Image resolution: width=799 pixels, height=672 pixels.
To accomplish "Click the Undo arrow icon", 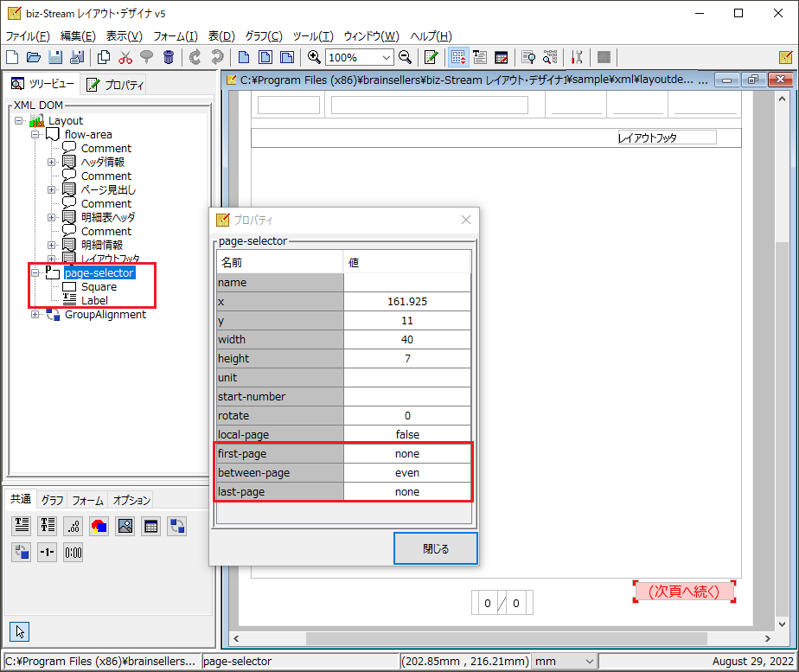I will coord(195,58).
